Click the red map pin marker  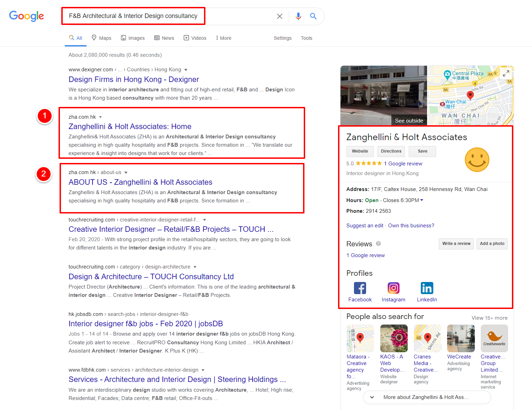470,95
